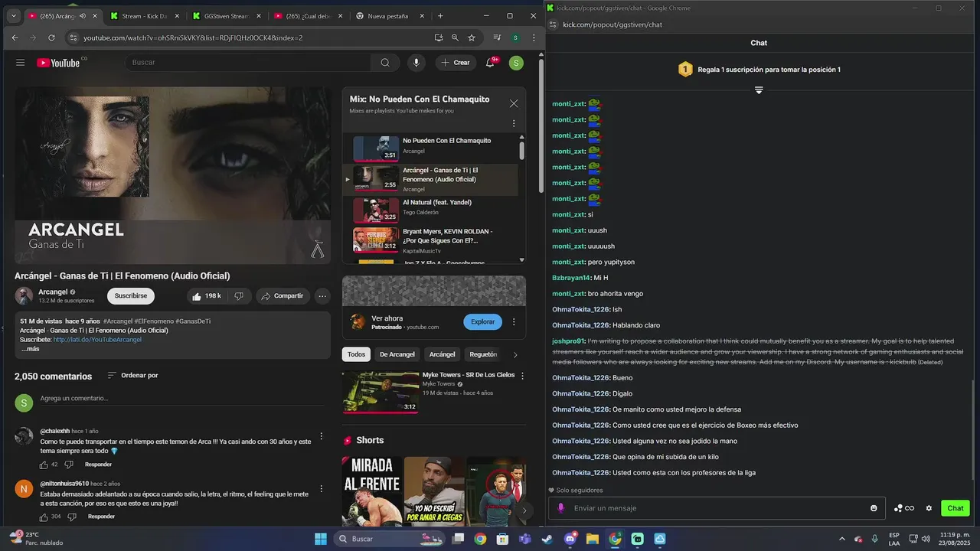The width and height of the screenshot is (980, 551).
Task: Click the Crear button
Action: [456, 63]
